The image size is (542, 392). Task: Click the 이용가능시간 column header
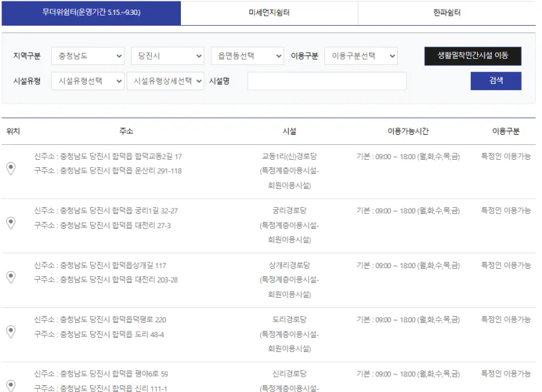point(408,131)
